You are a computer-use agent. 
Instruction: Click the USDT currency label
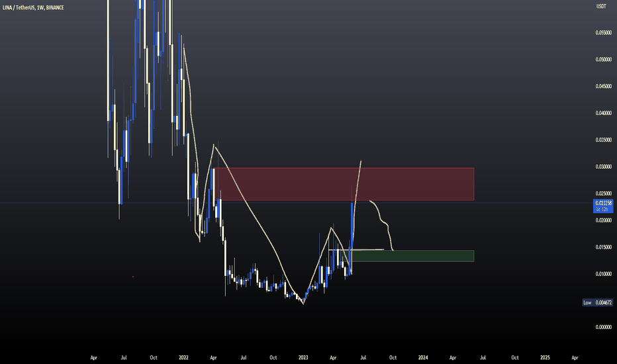pos(601,7)
